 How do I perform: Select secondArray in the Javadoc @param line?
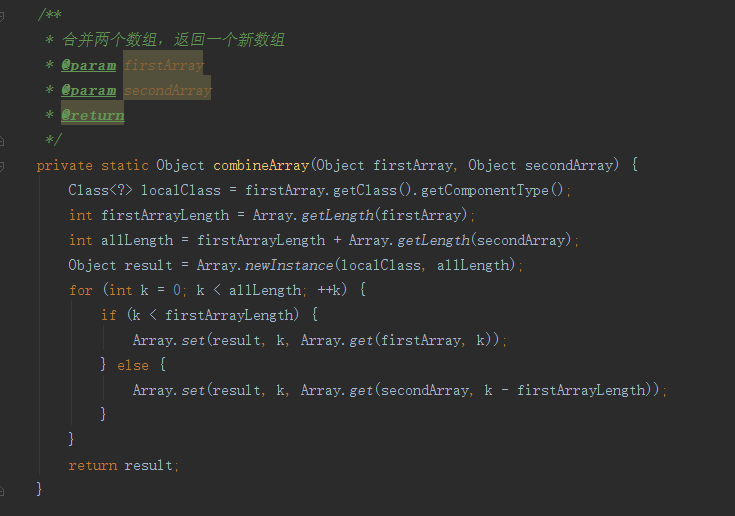168,90
